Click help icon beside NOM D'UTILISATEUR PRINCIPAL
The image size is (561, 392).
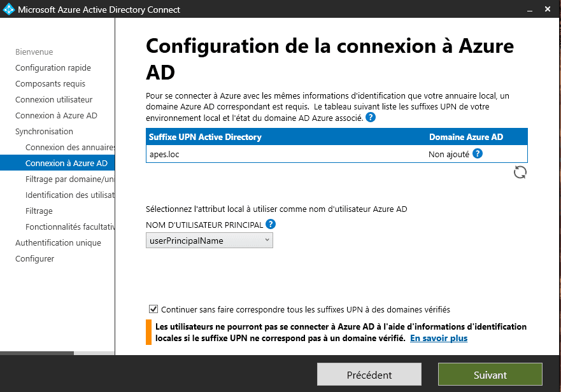271,224
